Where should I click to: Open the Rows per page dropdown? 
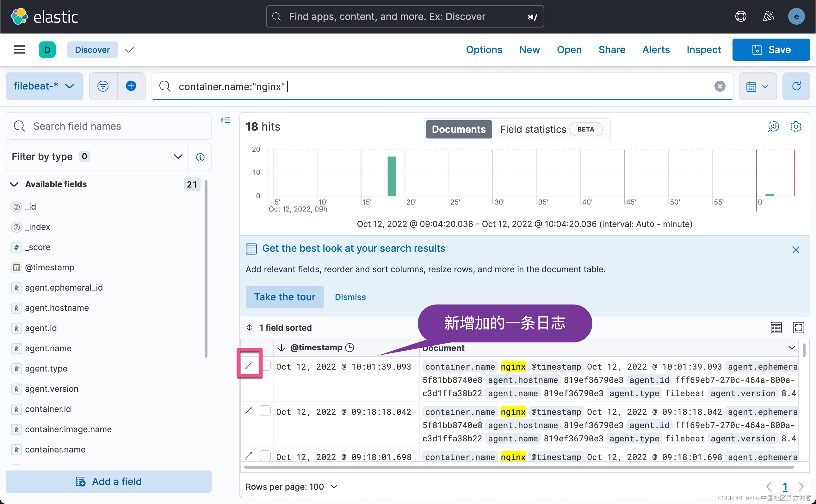[291, 486]
